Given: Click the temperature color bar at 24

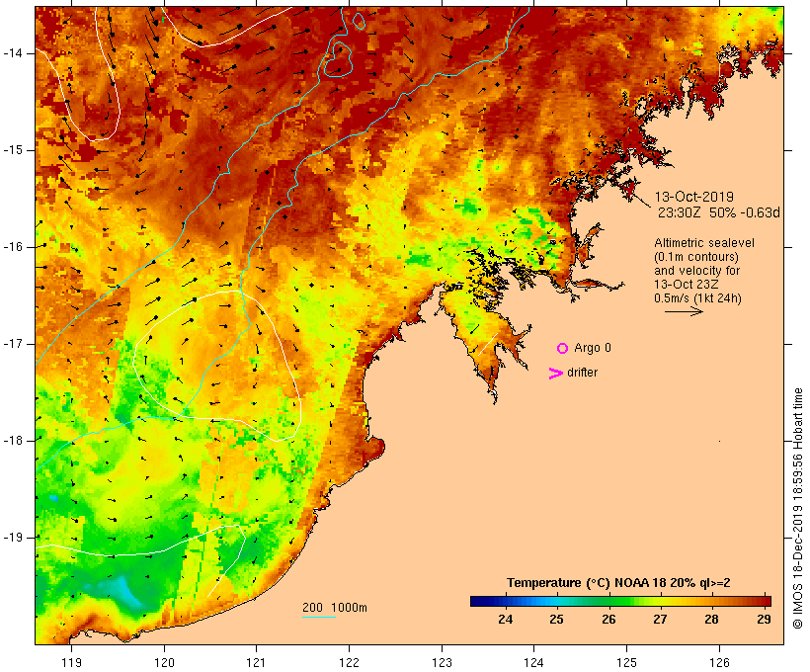Looking at the screenshot, I should click(x=505, y=601).
